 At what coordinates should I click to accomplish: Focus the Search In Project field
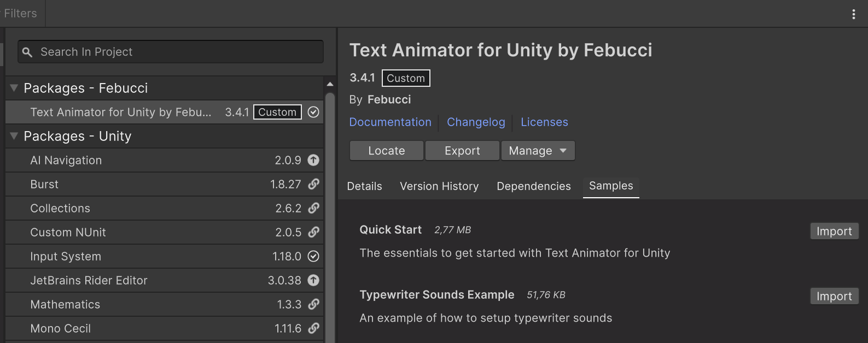[x=175, y=52]
